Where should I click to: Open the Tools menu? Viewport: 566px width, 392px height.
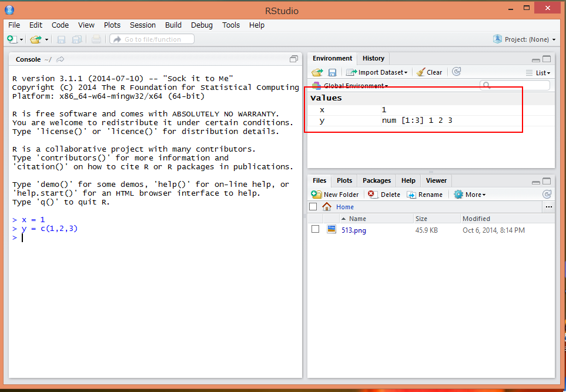[x=231, y=25]
